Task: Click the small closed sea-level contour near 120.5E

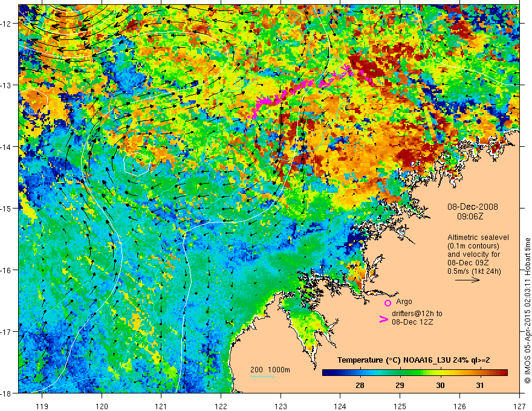Action: [x=137, y=164]
